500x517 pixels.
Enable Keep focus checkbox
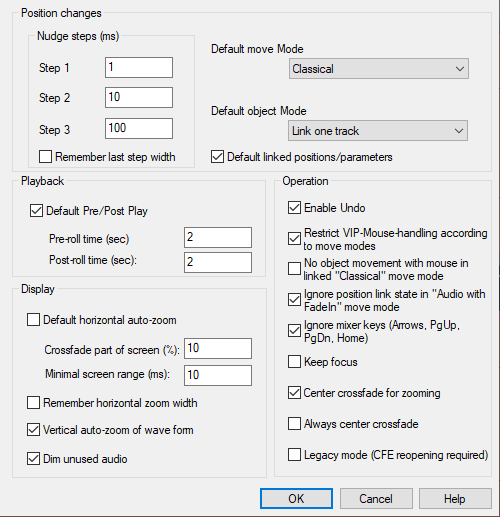294,362
